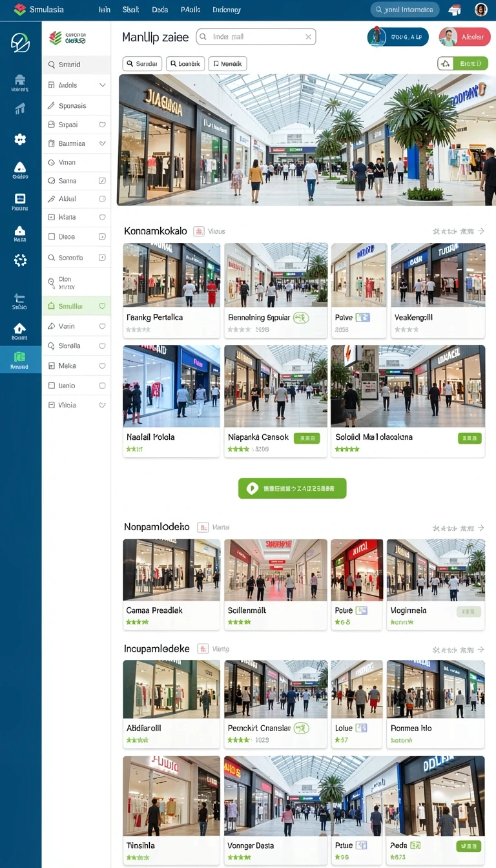Click the Seradar filter button
The height and width of the screenshot is (868, 496).
141,63
